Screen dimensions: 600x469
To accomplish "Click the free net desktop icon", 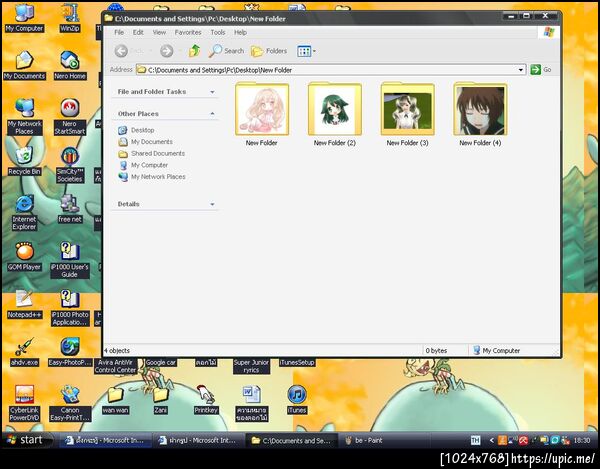I will coord(70,209).
